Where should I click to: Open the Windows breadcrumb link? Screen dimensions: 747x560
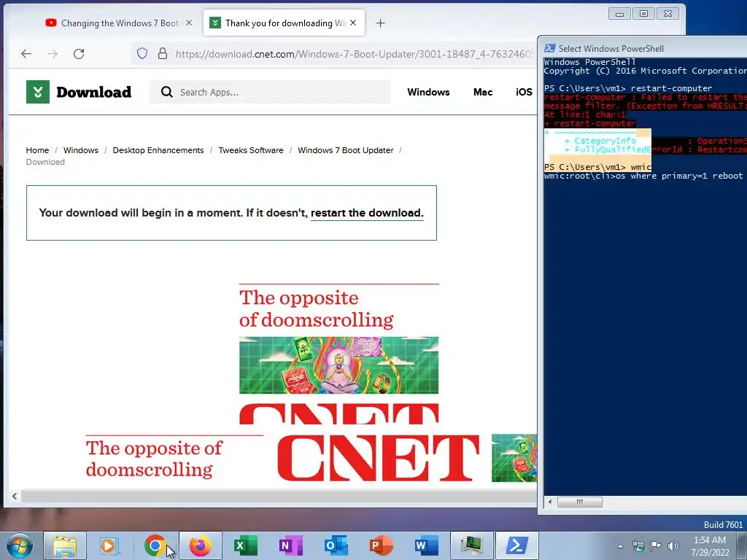[80, 150]
